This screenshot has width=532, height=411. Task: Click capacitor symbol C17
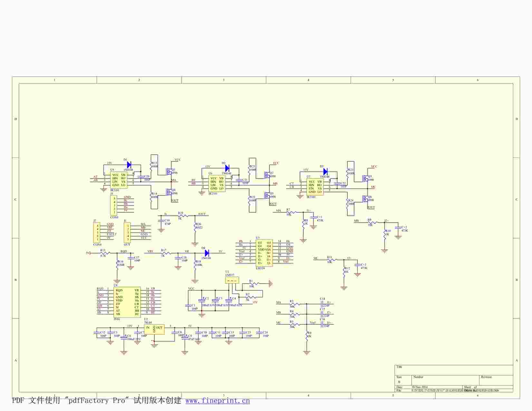click(x=131, y=258)
